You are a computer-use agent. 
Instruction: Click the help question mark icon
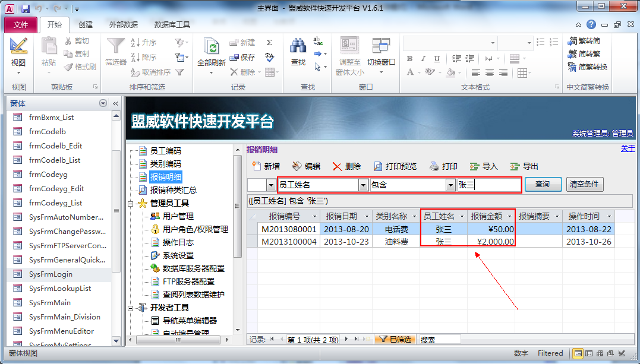coord(591,24)
